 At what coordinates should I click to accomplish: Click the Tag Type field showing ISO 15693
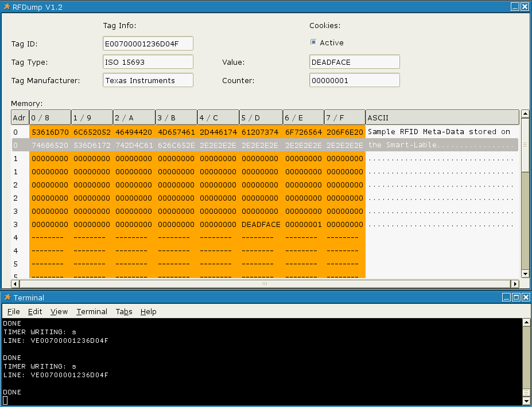(x=148, y=62)
